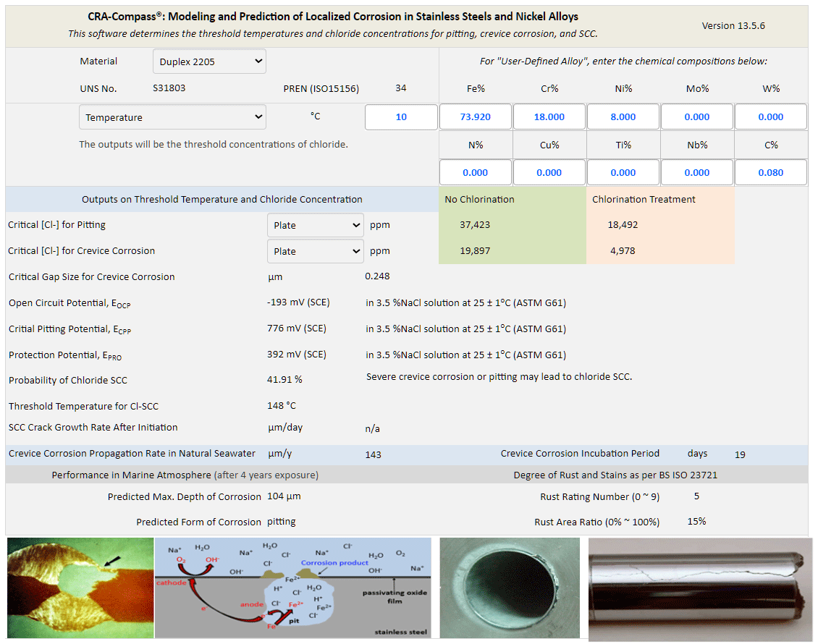818x644 pixels.
Task: Click pitting chlorination value 18,492
Action: click(623, 225)
